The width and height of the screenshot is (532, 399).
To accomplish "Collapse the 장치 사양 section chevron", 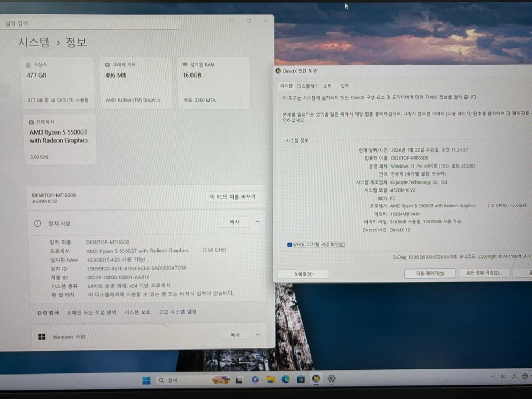I will pyautogui.click(x=257, y=222).
